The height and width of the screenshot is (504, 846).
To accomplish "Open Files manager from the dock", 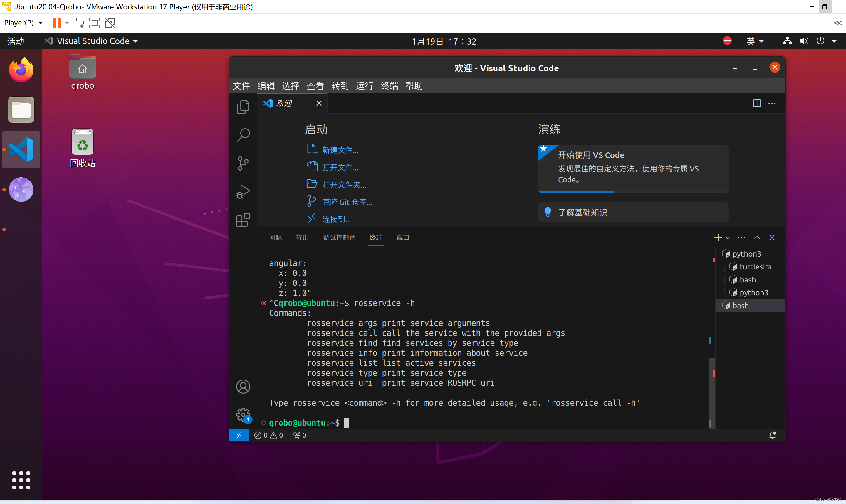I will tap(21, 110).
